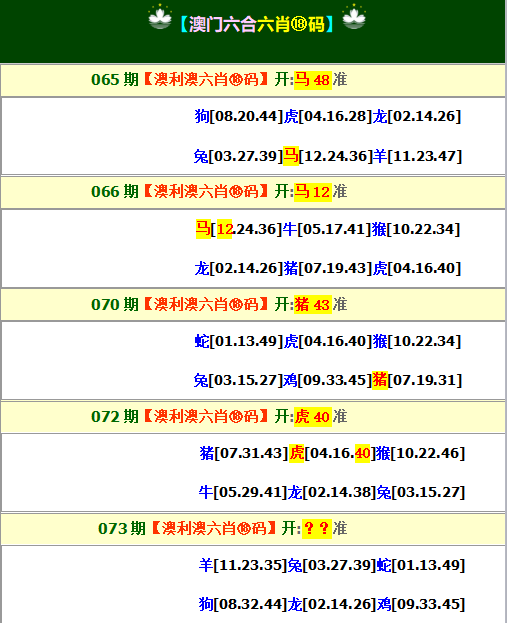
Task: Click the header title 澳门六合六肖⑱码
Action: pyautogui.click(x=257, y=24)
